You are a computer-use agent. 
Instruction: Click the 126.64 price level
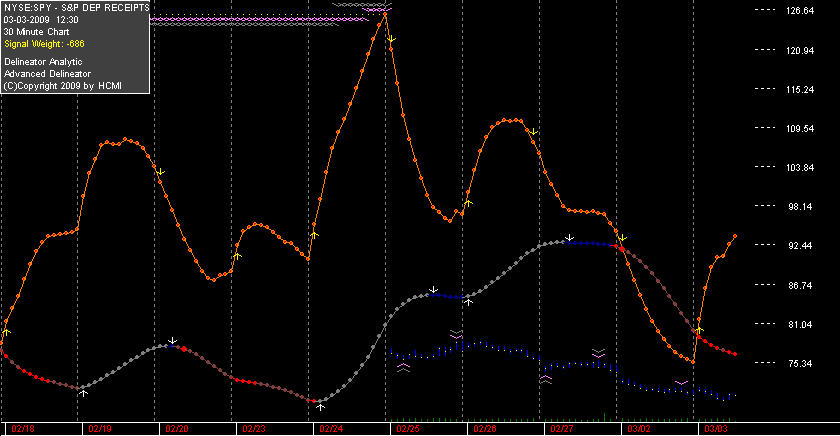tap(800, 11)
